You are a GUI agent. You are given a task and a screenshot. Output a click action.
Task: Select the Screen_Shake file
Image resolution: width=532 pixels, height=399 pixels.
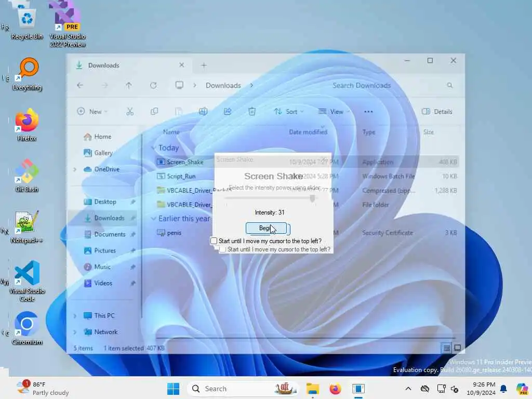click(x=185, y=162)
